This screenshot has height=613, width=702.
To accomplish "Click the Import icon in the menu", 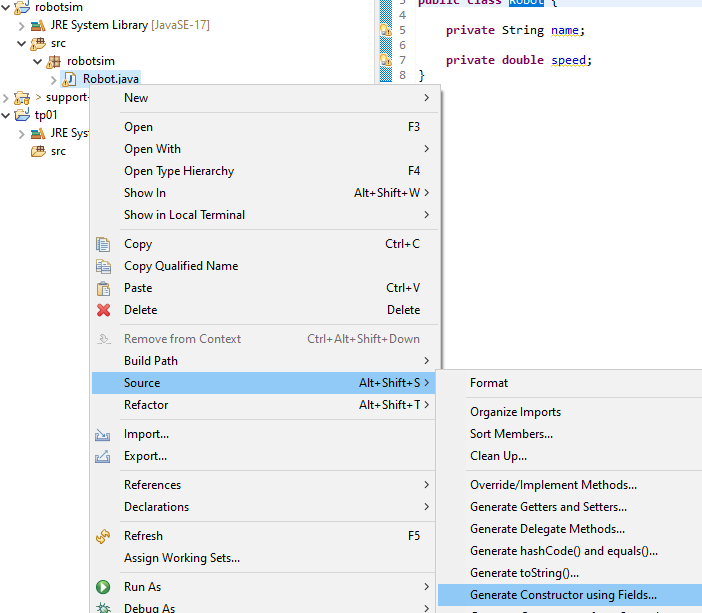I will pyautogui.click(x=102, y=435).
